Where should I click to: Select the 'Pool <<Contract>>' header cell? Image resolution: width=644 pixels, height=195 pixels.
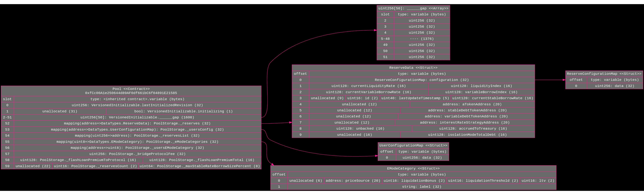pos(131,91)
